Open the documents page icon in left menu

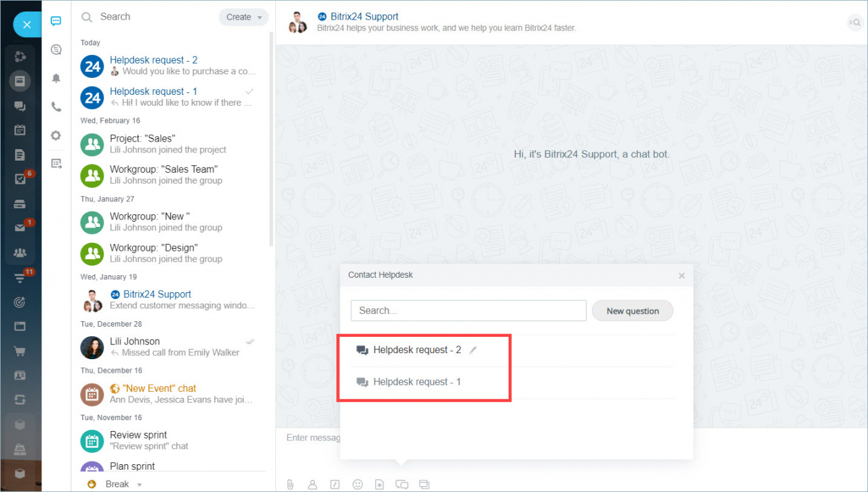(x=20, y=155)
